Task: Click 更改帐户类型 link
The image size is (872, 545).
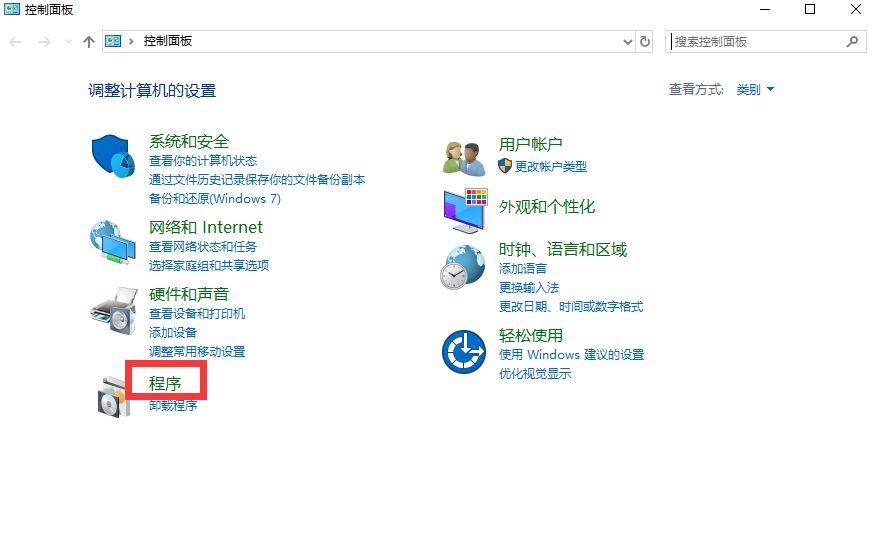Action: tap(551, 167)
